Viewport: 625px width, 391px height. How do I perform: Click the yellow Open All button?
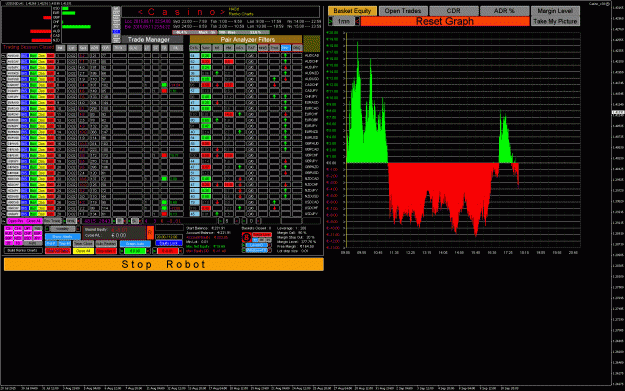click(x=83, y=251)
